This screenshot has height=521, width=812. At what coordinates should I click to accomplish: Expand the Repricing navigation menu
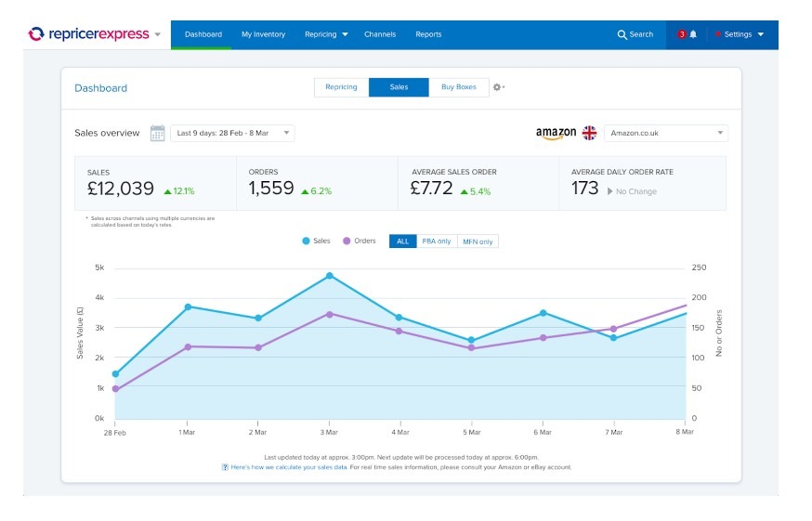pyautogui.click(x=326, y=34)
